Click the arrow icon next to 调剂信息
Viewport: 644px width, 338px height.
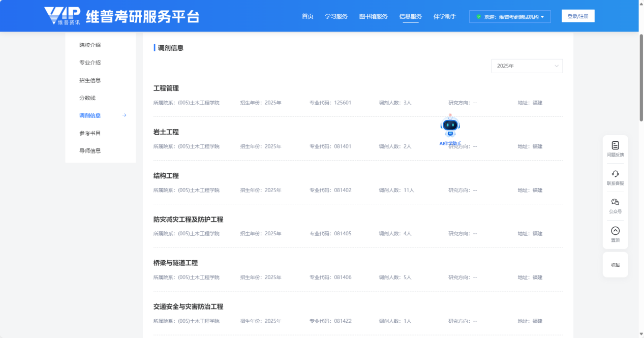(124, 115)
